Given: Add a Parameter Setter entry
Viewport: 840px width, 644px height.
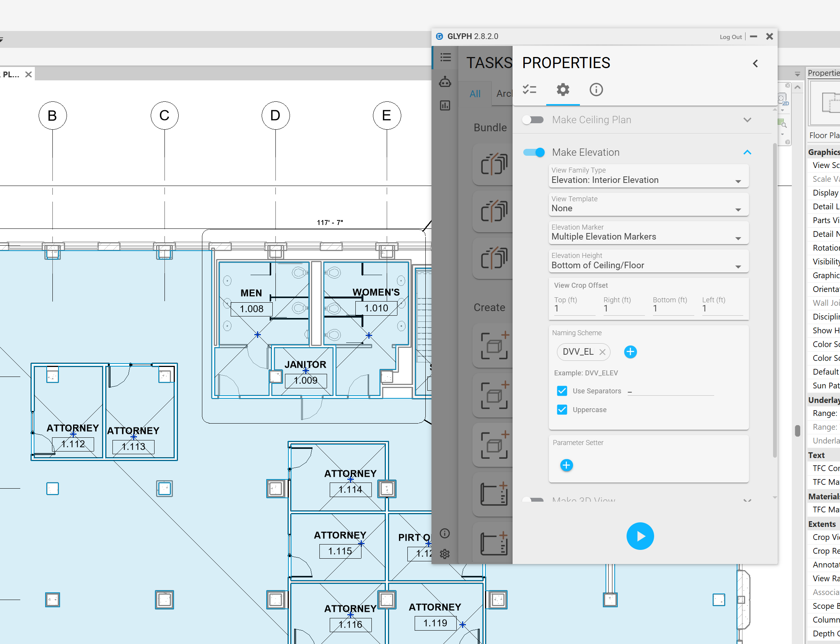Looking at the screenshot, I should (566, 465).
